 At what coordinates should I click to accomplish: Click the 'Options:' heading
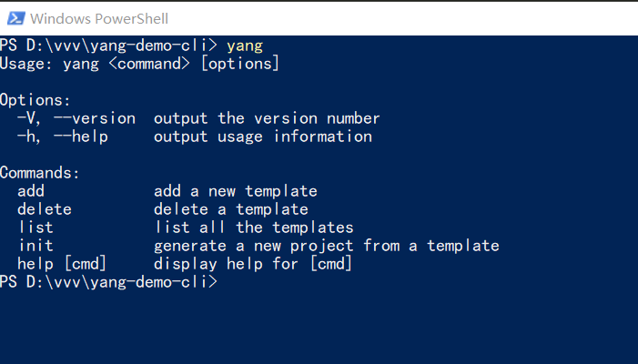35,100
